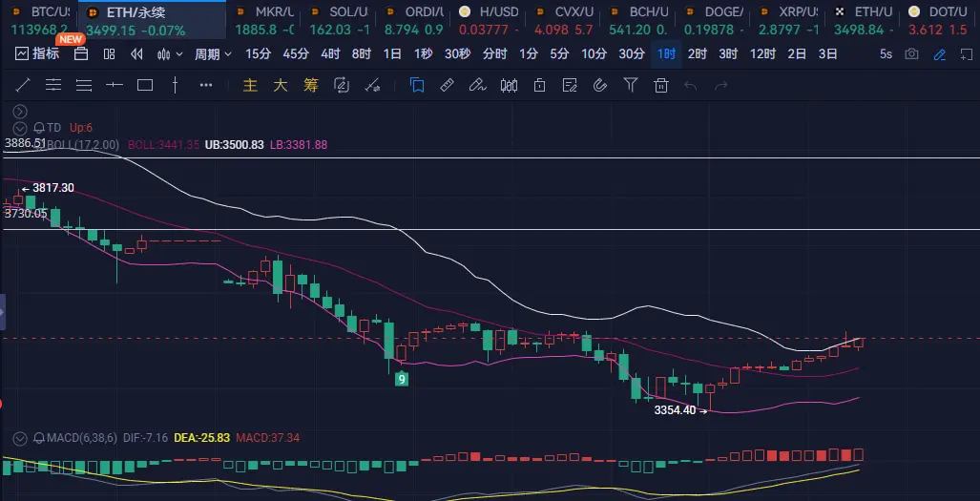Select the horizontal line segment tool
This screenshot has width=980, height=501.
tap(115, 85)
